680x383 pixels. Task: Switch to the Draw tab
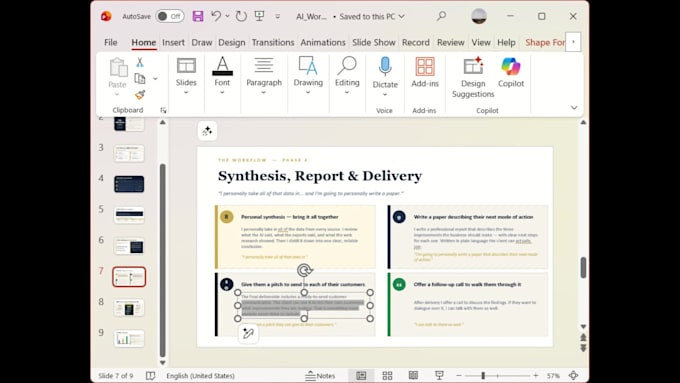coord(202,43)
